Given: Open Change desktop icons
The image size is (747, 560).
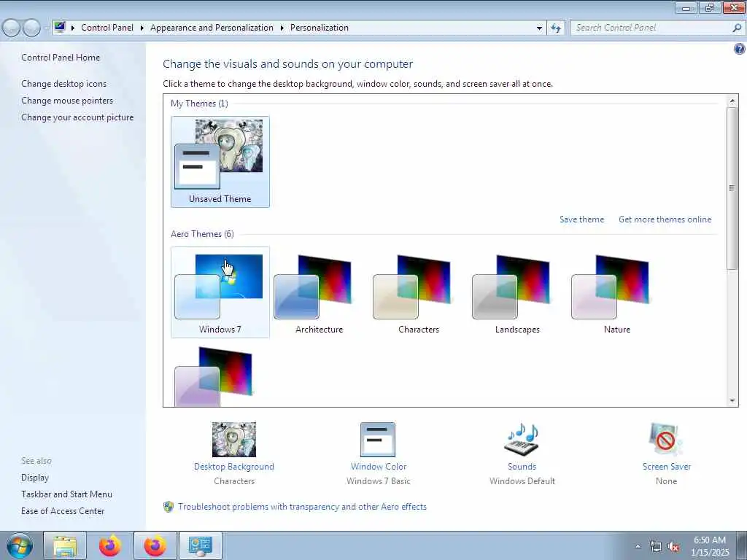Looking at the screenshot, I should (64, 84).
